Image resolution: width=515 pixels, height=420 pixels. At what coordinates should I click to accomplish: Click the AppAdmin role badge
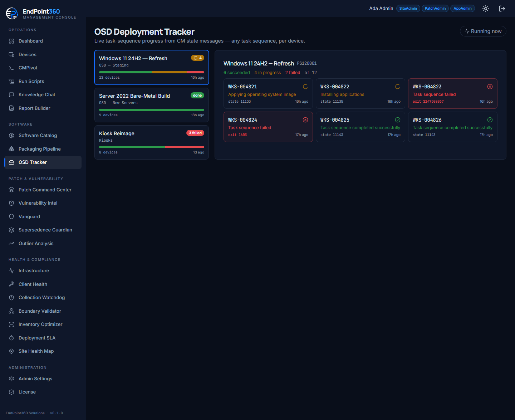point(463,9)
